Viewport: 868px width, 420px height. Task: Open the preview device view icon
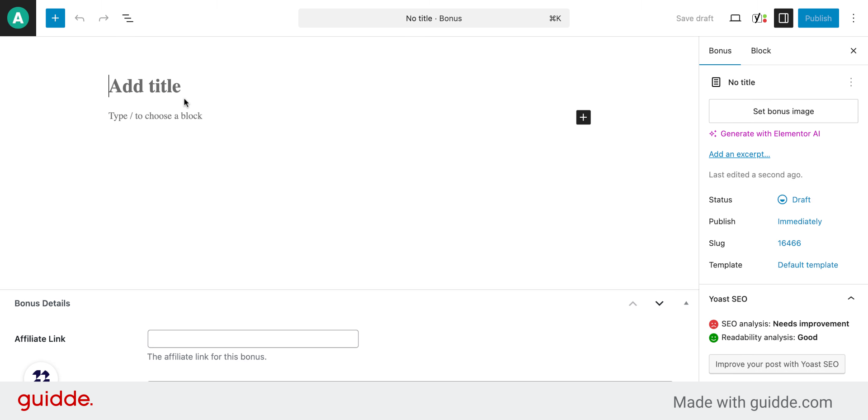click(735, 18)
